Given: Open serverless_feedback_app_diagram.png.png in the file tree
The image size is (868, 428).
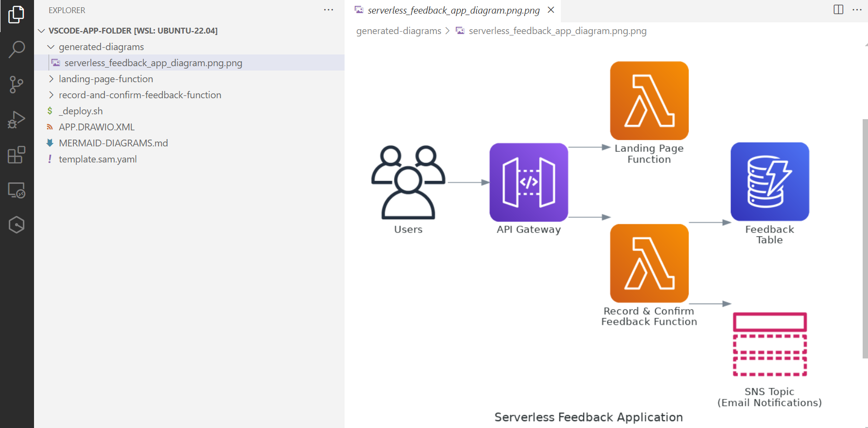Looking at the screenshot, I should [x=190, y=63].
